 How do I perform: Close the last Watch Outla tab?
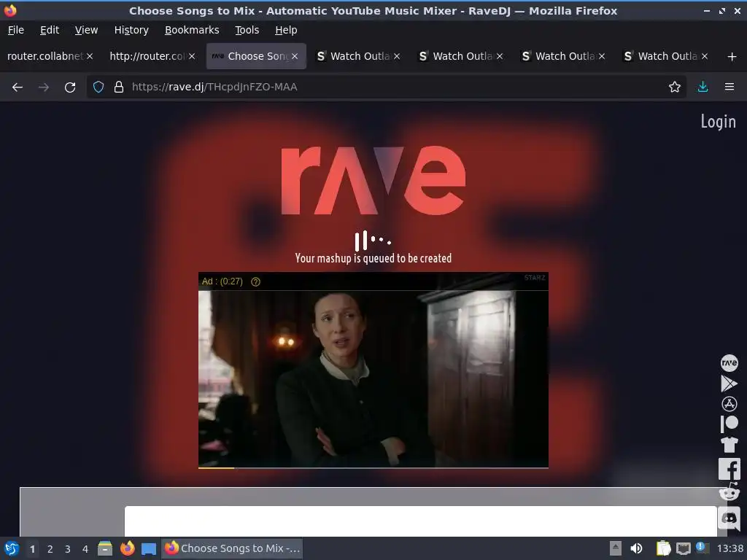[x=704, y=56]
